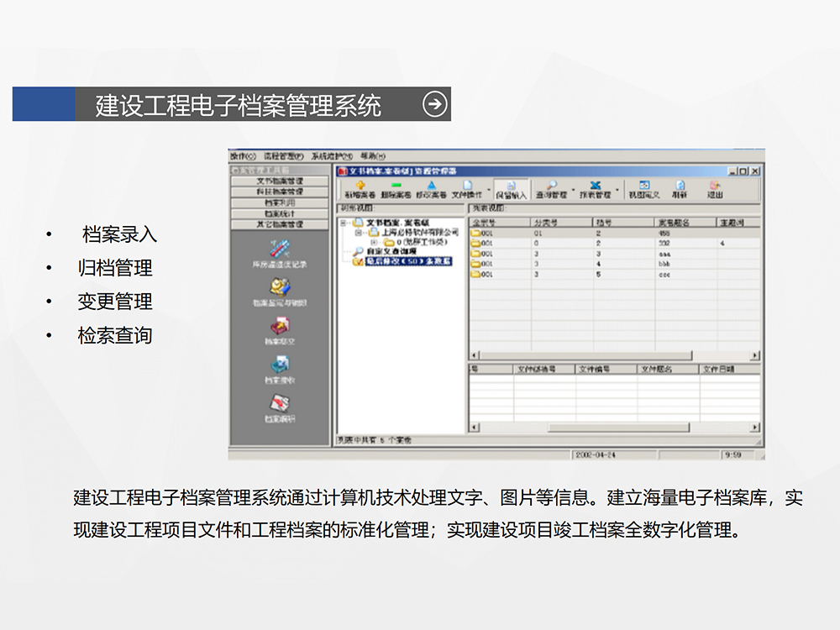Screen dimensions: 840x630
Task: Open the 报表管理 dropdown arrow
Action: coord(617,190)
